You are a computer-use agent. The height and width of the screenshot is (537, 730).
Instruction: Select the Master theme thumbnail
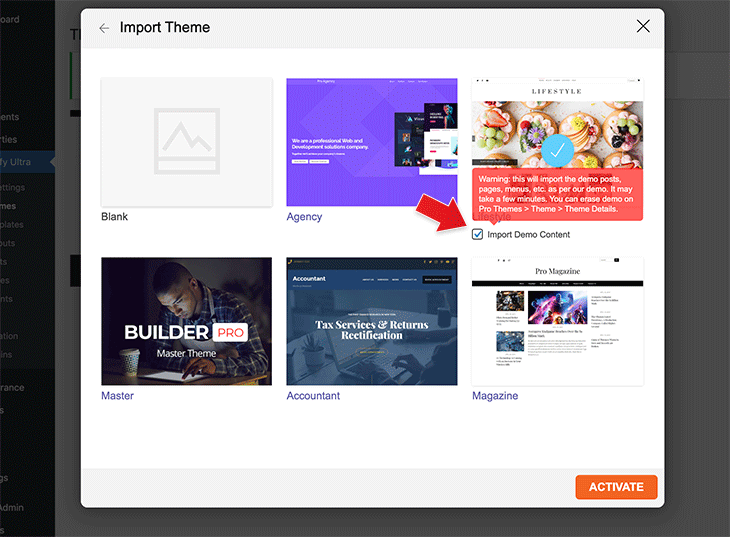tap(187, 321)
